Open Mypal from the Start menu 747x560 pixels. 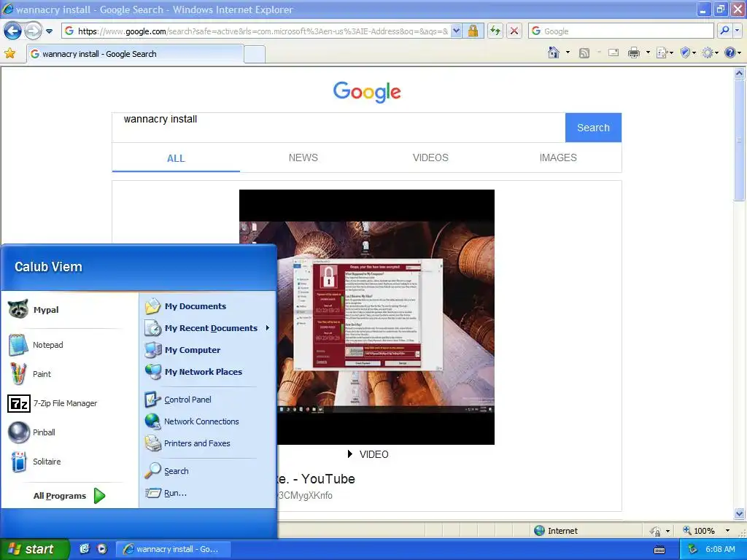(x=69, y=309)
